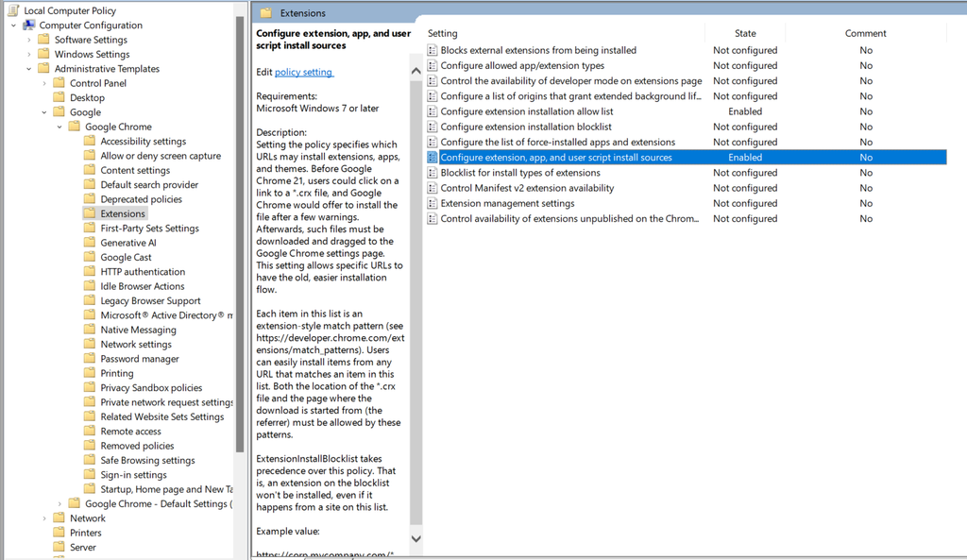This screenshot has width=967, height=560.
Task: Click the 'Blocklist for install types of extensions' policy icon
Action: (x=433, y=173)
